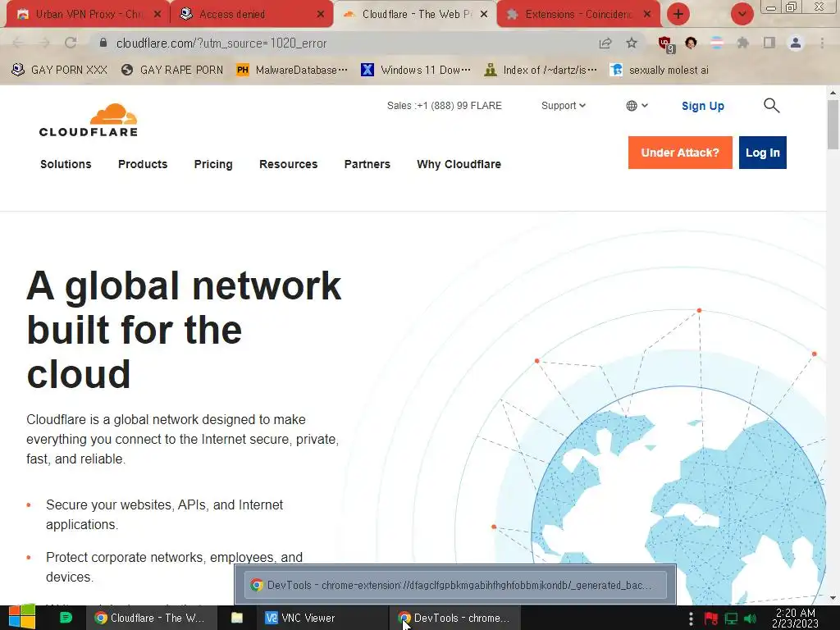Click the red flag tray icon

click(711, 619)
